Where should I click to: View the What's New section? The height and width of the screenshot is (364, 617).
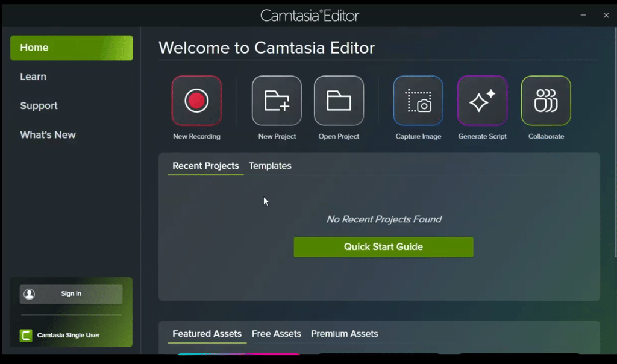[x=48, y=135]
